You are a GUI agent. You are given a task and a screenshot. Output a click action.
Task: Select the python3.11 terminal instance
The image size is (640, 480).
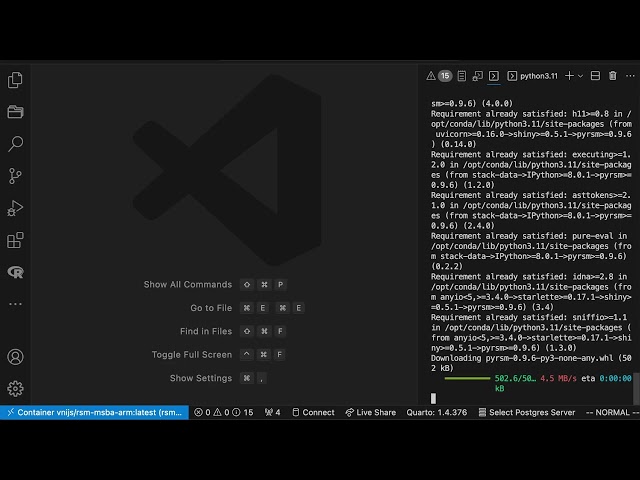533,76
